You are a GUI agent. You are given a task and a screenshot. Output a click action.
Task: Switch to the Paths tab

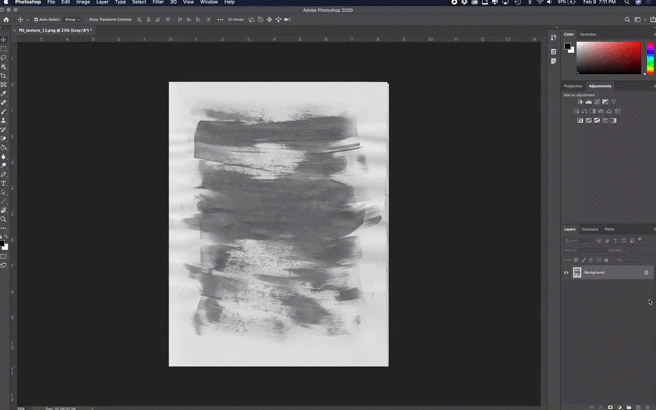tap(610, 229)
